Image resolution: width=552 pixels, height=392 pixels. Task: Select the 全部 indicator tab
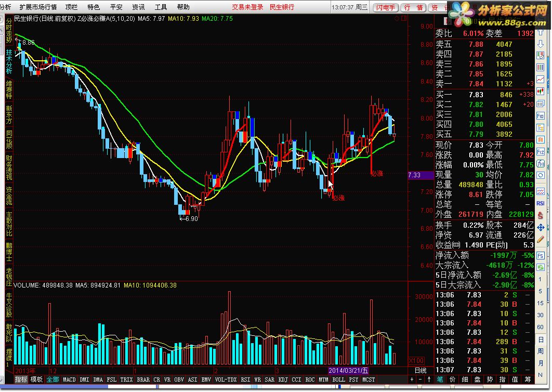coord(53,380)
